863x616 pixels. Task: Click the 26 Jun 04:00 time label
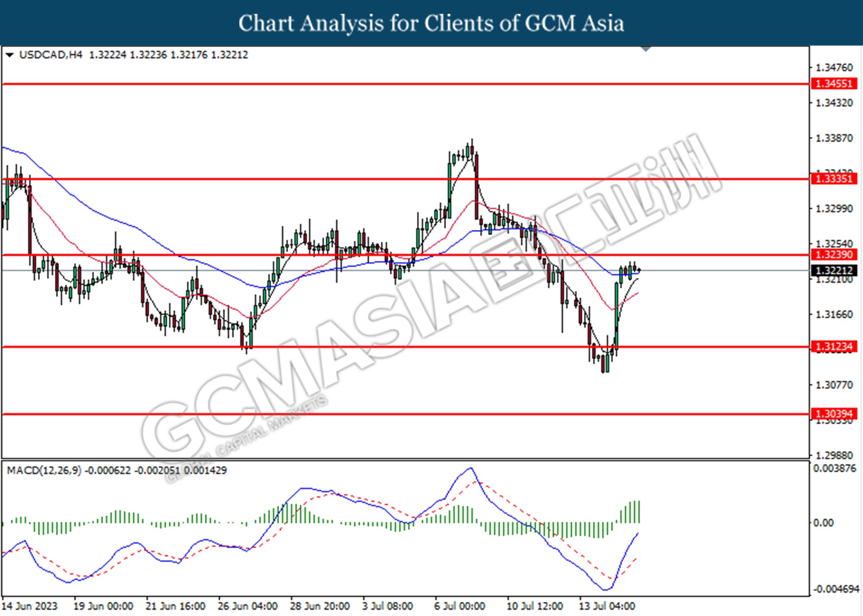coord(248,606)
